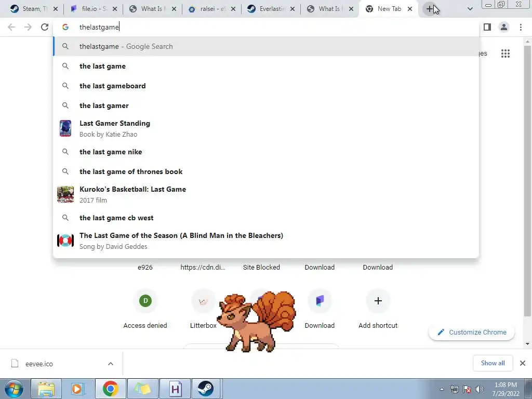
Task: Choose 'the last gameboard' suggestion
Action: tap(266, 86)
